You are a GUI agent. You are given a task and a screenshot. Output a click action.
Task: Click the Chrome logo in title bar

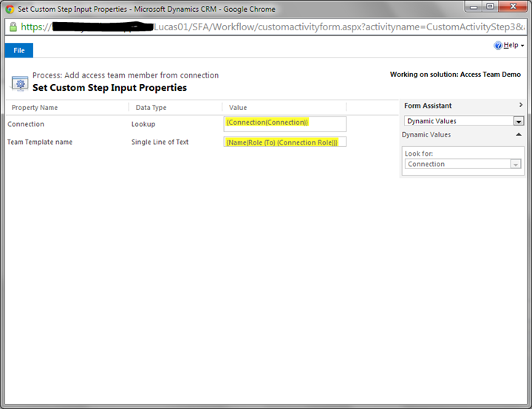[10, 9]
